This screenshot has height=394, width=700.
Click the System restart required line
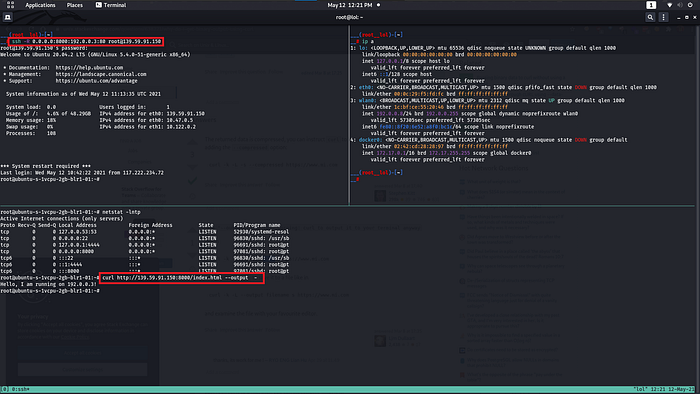[x=46, y=166]
